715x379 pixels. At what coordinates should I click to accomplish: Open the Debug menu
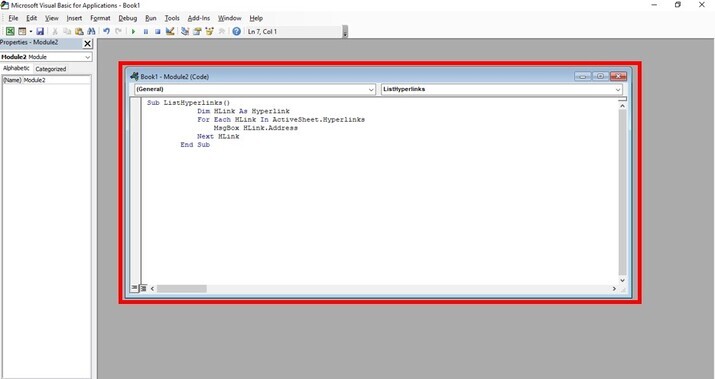127,18
